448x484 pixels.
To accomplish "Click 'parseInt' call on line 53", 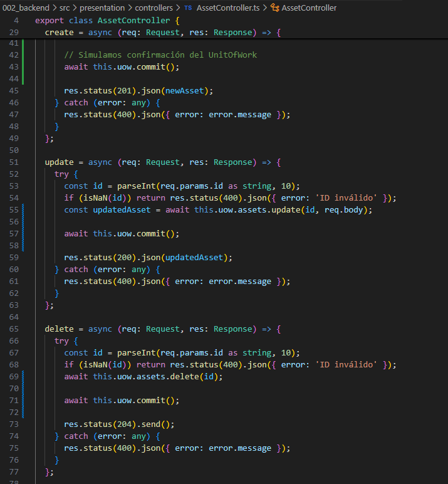I will [x=137, y=186].
